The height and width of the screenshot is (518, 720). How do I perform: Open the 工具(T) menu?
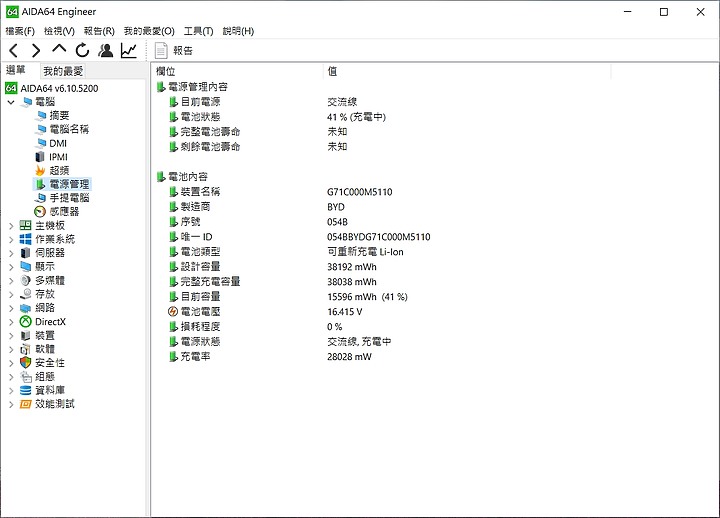click(x=198, y=31)
